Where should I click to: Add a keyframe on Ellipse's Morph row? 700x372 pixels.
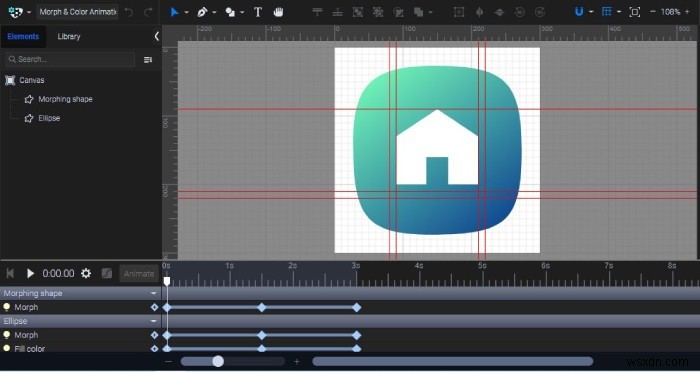click(x=154, y=335)
